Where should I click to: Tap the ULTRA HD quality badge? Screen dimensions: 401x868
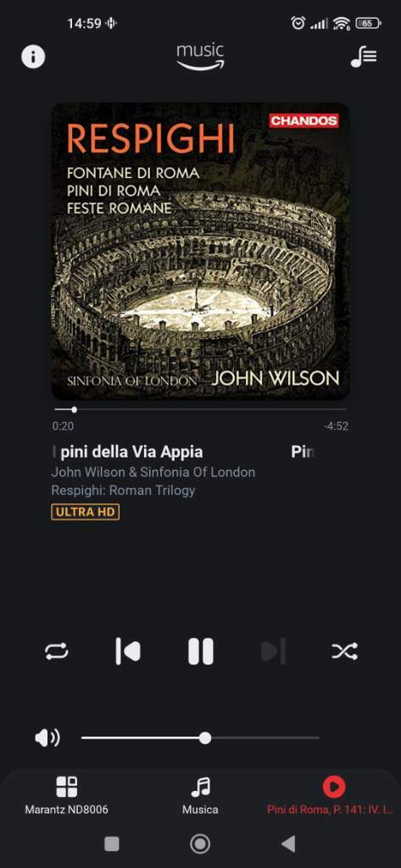86,512
